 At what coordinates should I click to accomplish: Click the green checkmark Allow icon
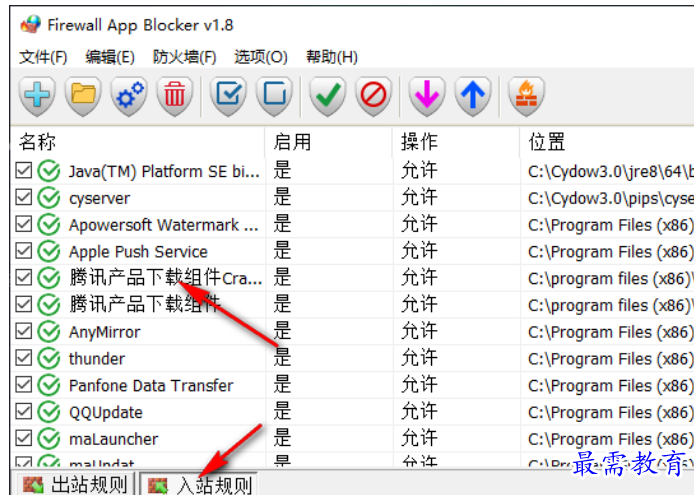click(328, 96)
